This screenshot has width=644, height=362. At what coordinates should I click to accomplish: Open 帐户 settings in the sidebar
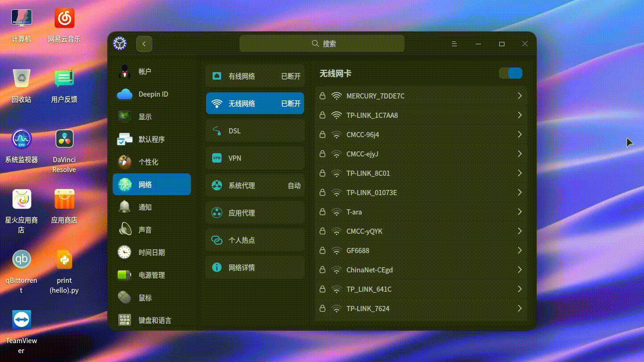pos(152,72)
